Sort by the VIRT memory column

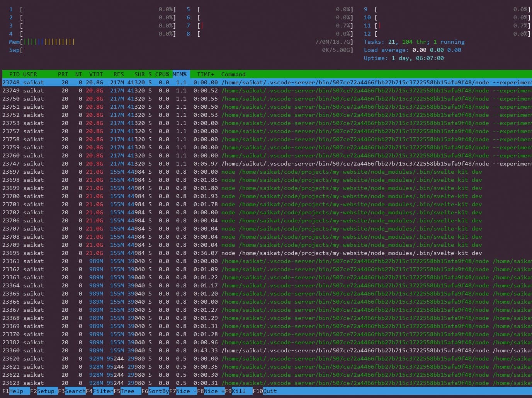(x=95, y=74)
